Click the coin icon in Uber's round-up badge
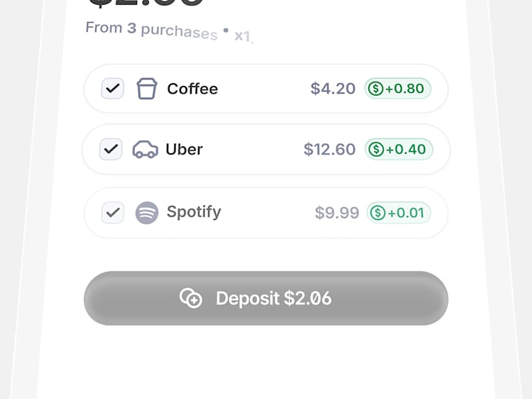Viewport: 532px width, 399px height. [x=374, y=150]
